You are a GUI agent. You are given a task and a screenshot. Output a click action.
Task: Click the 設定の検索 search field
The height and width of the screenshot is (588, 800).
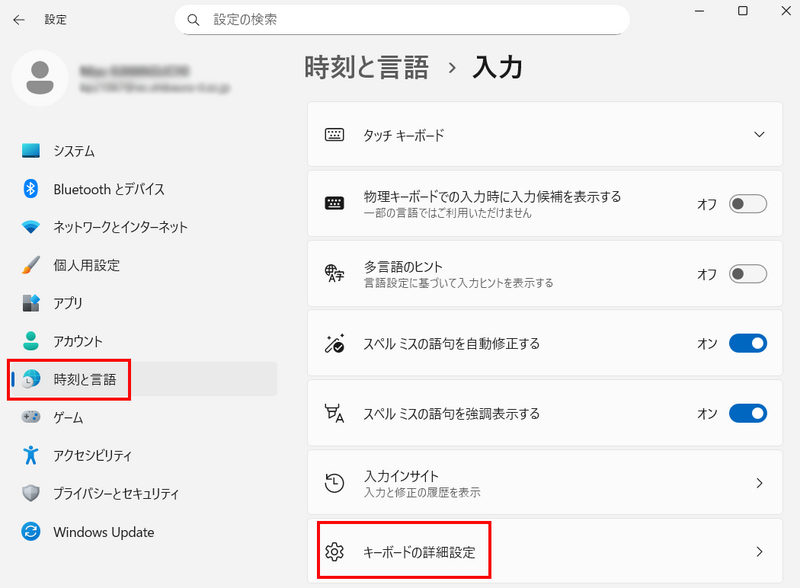point(410,19)
